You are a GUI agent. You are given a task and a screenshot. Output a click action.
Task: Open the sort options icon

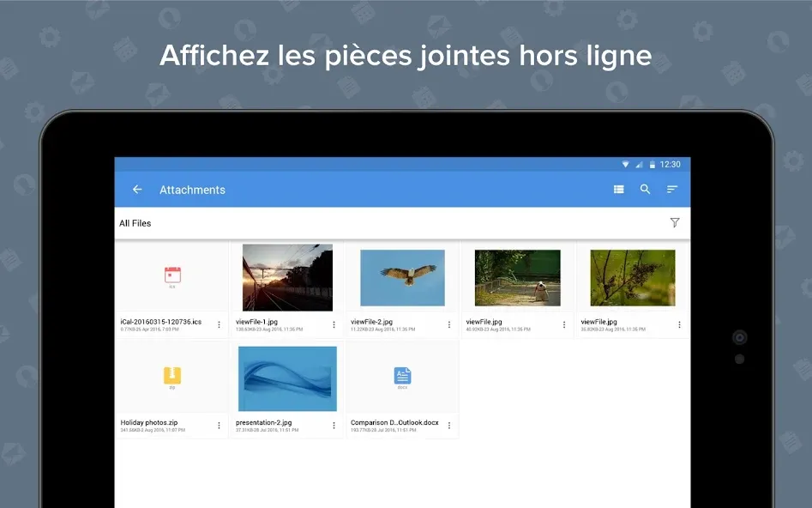point(672,190)
